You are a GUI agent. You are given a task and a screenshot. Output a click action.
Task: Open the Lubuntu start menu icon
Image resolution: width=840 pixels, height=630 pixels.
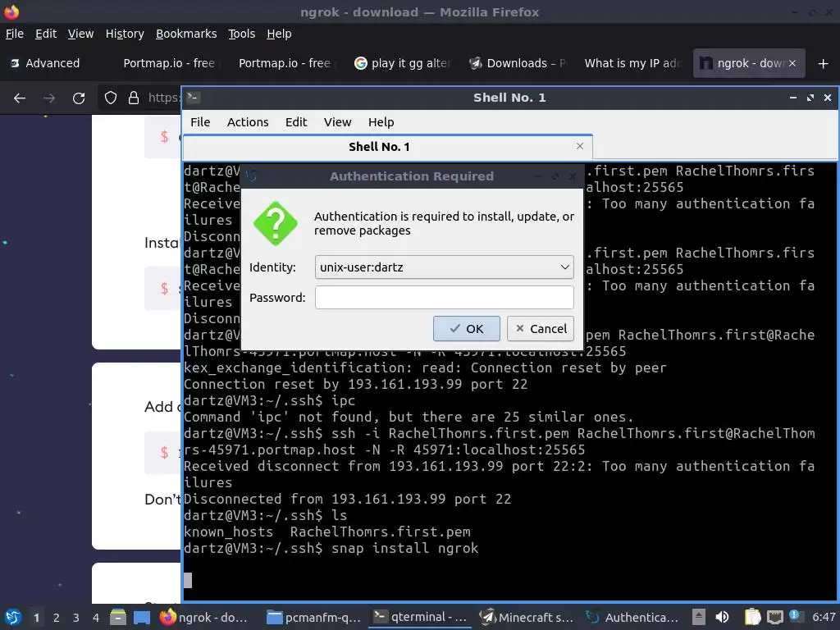[12, 617]
